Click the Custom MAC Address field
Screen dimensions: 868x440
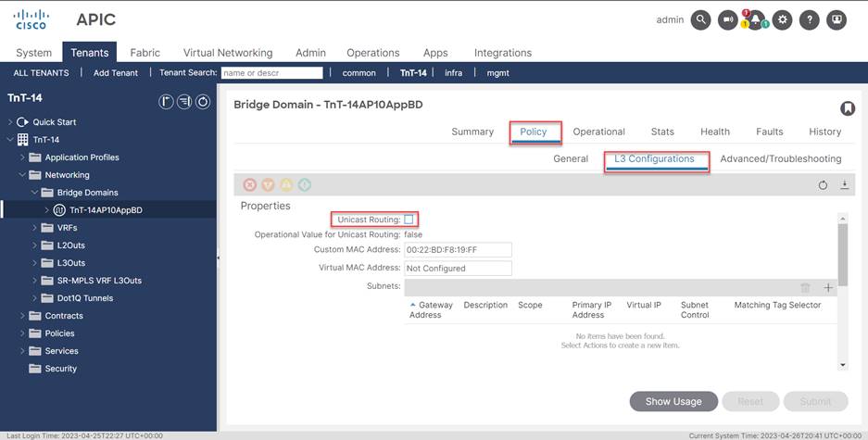(x=458, y=249)
